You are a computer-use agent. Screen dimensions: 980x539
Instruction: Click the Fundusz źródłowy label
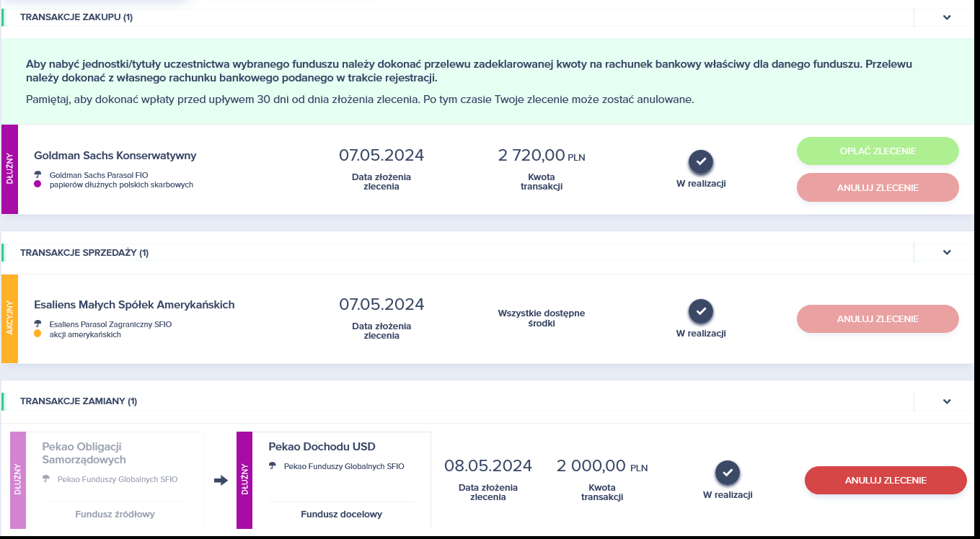[115, 514]
